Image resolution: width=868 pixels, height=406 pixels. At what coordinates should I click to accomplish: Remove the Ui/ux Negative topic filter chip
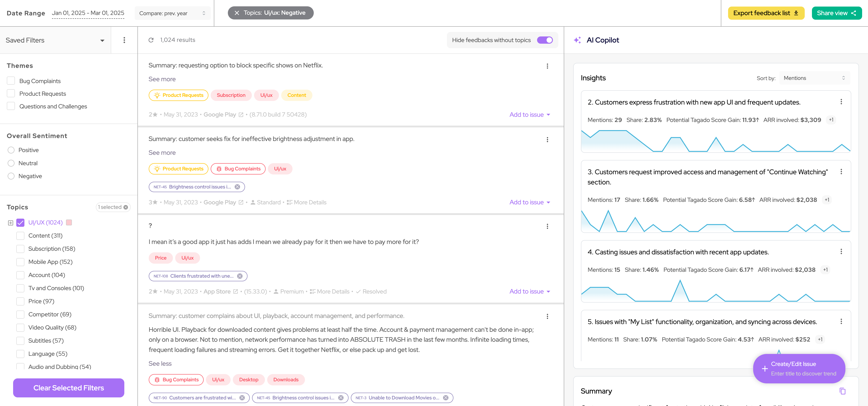[x=237, y=13]
